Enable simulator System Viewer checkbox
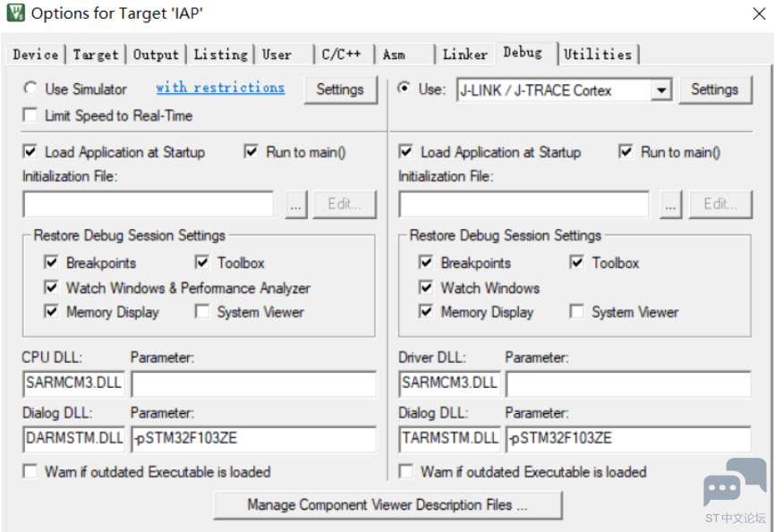 coord(202,312)
